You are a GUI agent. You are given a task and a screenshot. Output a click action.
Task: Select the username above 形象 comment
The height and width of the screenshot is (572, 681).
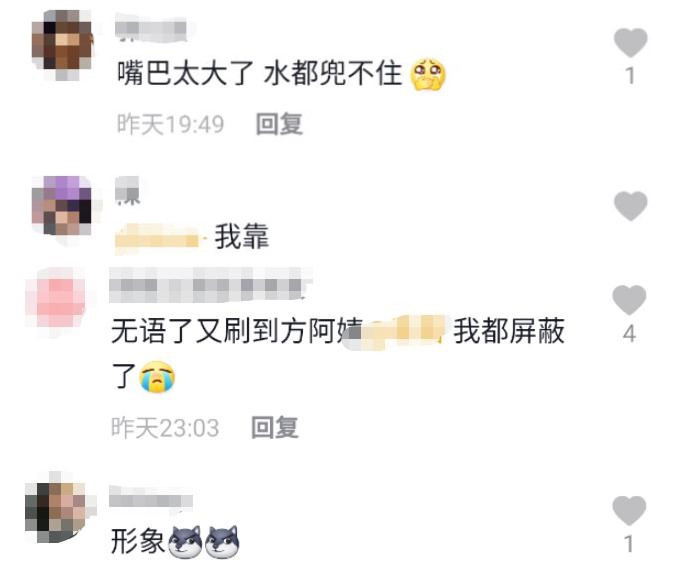151,497
